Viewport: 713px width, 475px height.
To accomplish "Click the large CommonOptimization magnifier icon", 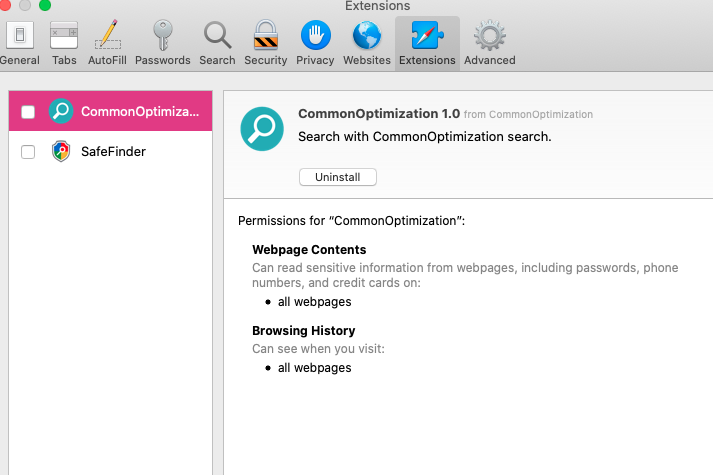I will coord(262,129).
